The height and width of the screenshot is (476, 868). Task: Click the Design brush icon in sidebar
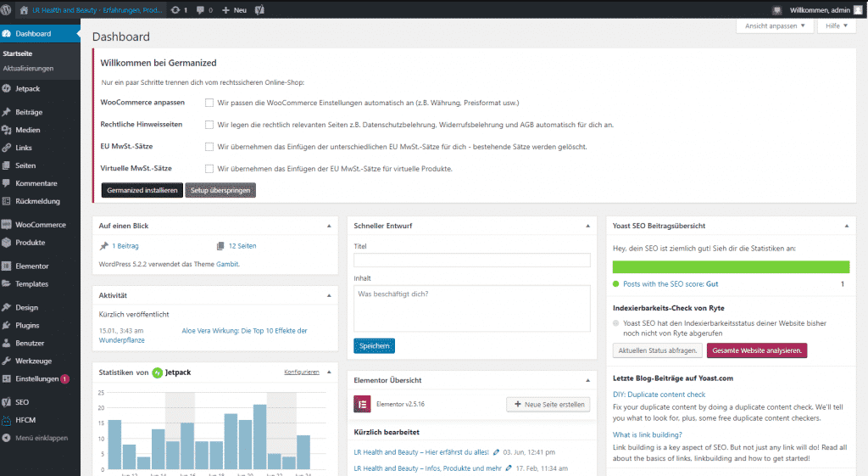coord(7,307)
